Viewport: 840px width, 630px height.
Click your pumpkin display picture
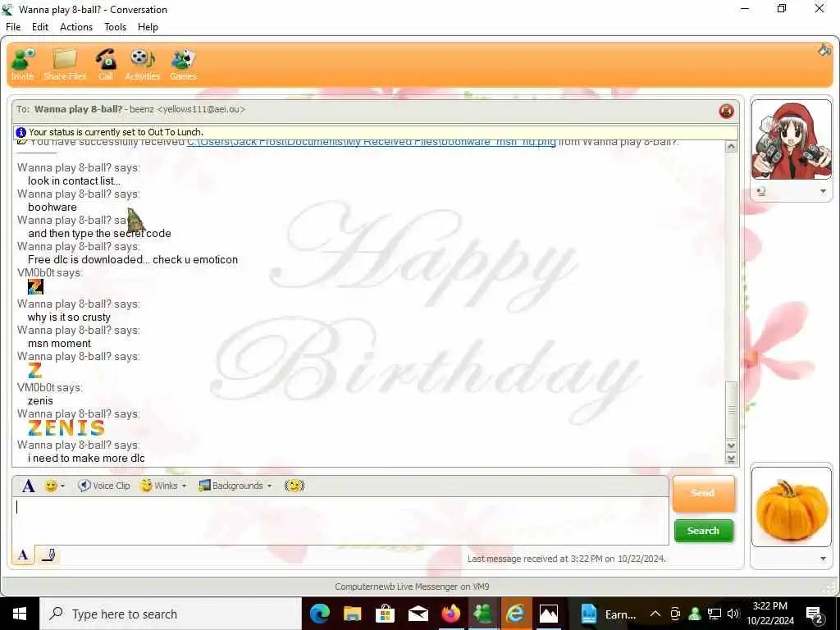pos(792,507)
